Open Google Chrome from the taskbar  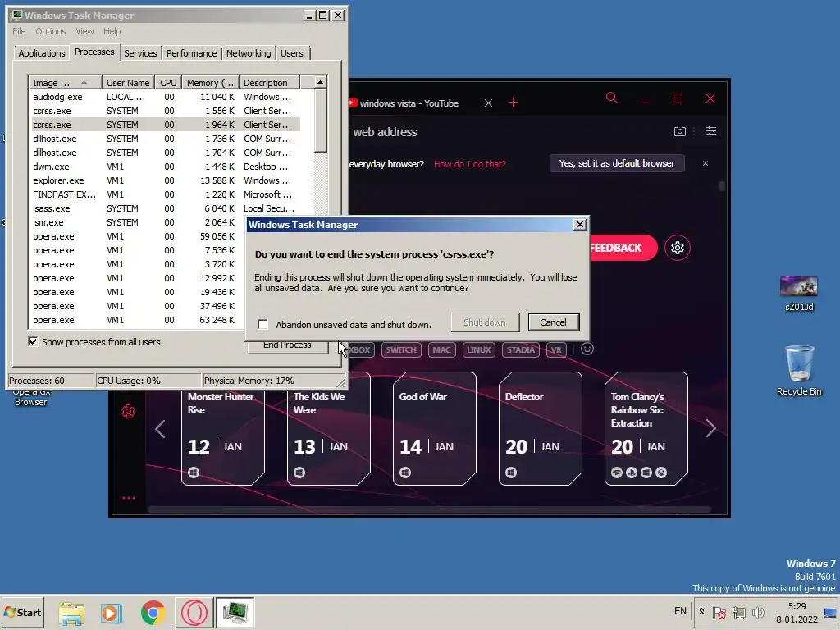pyautogui.click(x=153, y=613)
